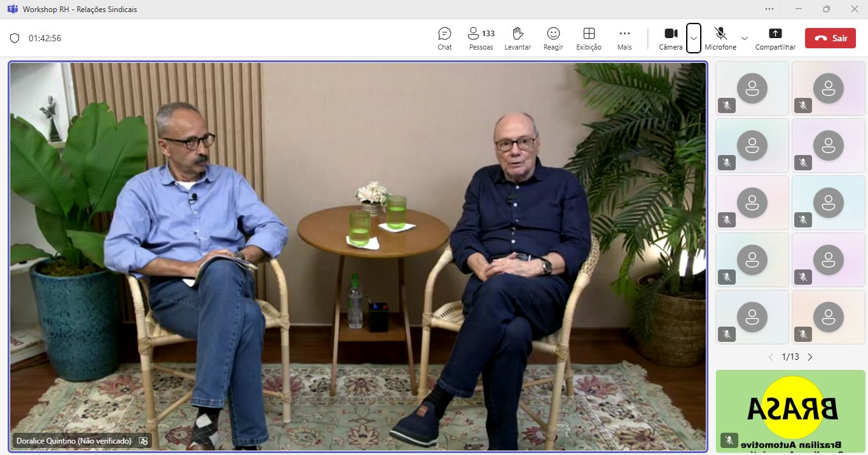Click the title bar three-dot menu
The image size is (868, 455).
(769, 9)
